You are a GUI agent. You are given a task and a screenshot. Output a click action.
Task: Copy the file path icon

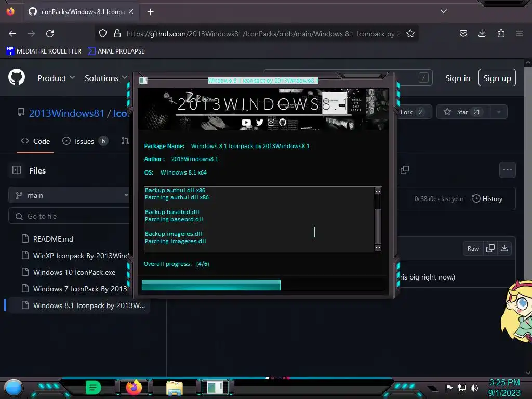coord(404,170)
